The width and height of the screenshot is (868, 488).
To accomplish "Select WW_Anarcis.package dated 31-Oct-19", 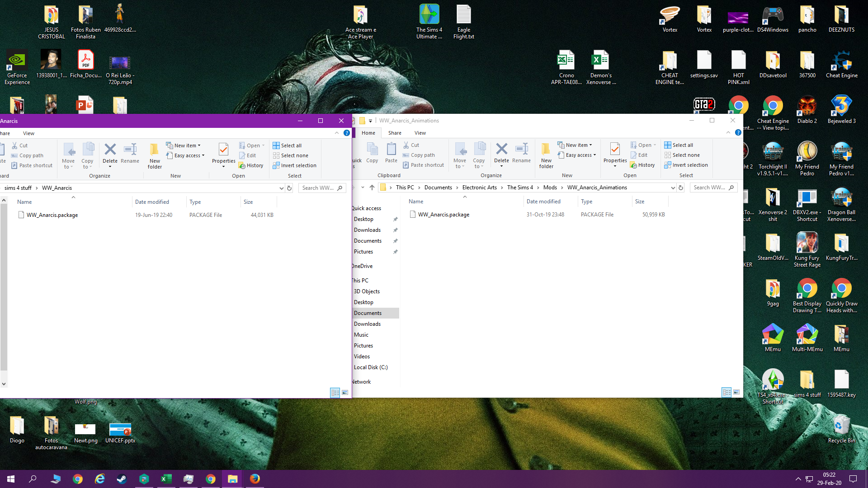I will point(538,215).
